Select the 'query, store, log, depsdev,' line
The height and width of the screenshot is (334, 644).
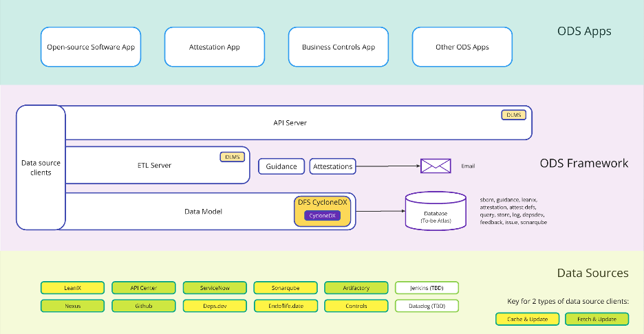512,214
